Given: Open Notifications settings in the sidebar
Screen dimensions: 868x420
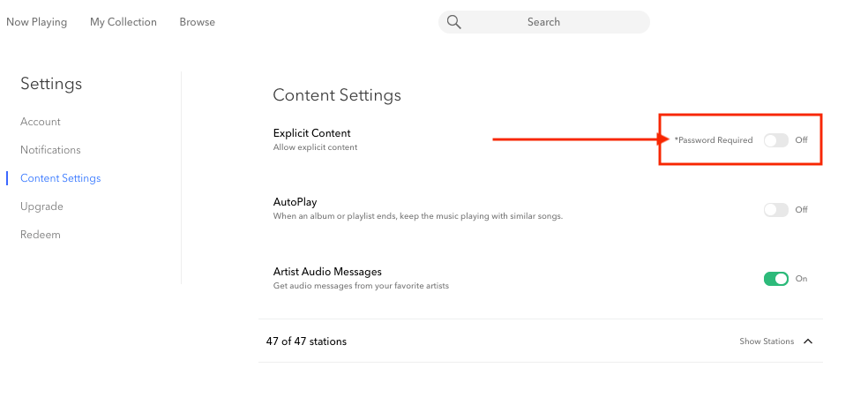Looking at the screenshot, I should tap(50, 150).
